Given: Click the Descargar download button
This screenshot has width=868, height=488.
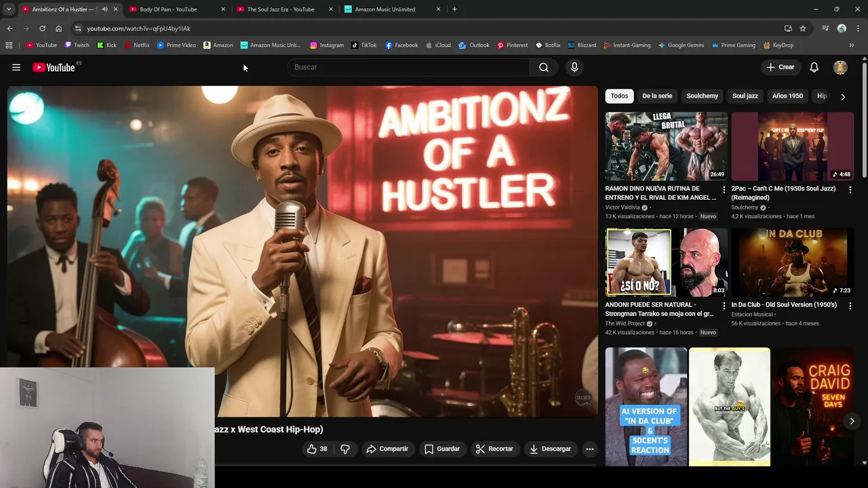Looking at the screenshot, I should tap(550, 449).
